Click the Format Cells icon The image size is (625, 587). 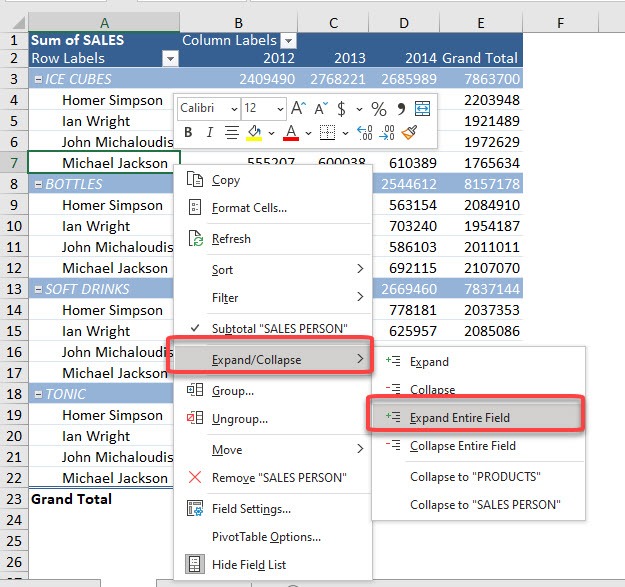195,208
